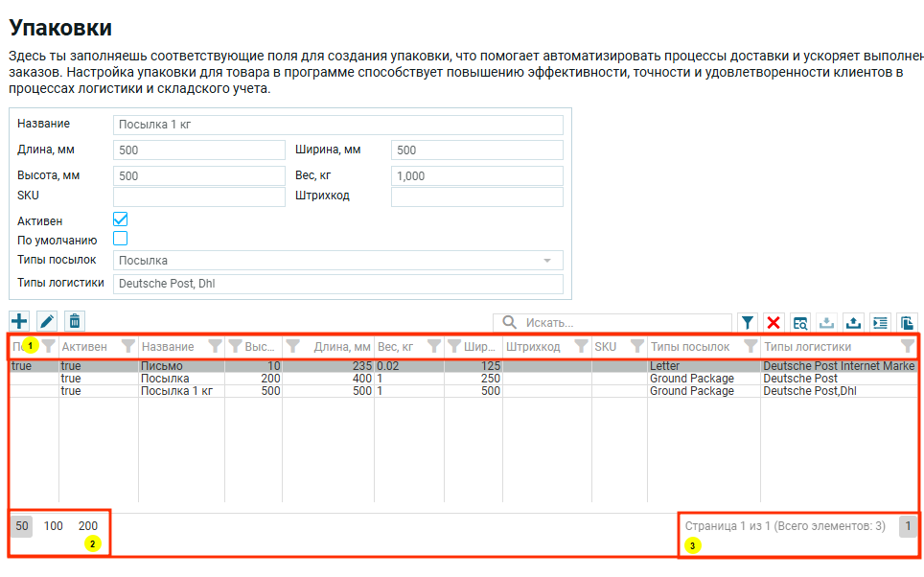This screenshot has height=577, width=924.
Task: Set page size to 200 rows
Action: (88, 525)
